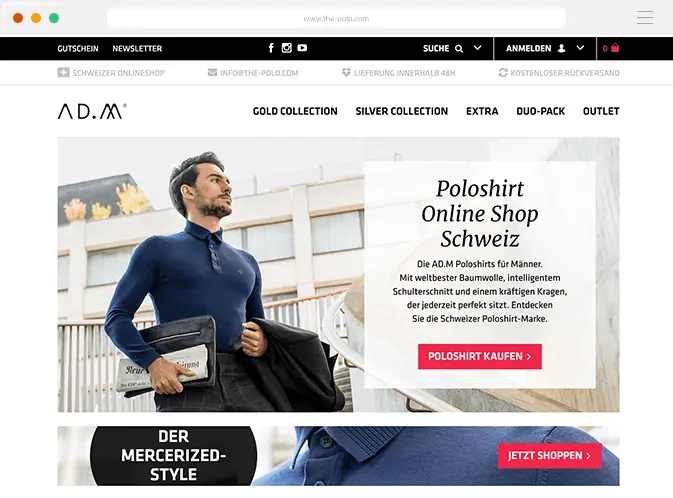Image resolution: width=673 pixels, height=498 pixels.
Task: Click the AD.M logo
Action: (92, 111)
